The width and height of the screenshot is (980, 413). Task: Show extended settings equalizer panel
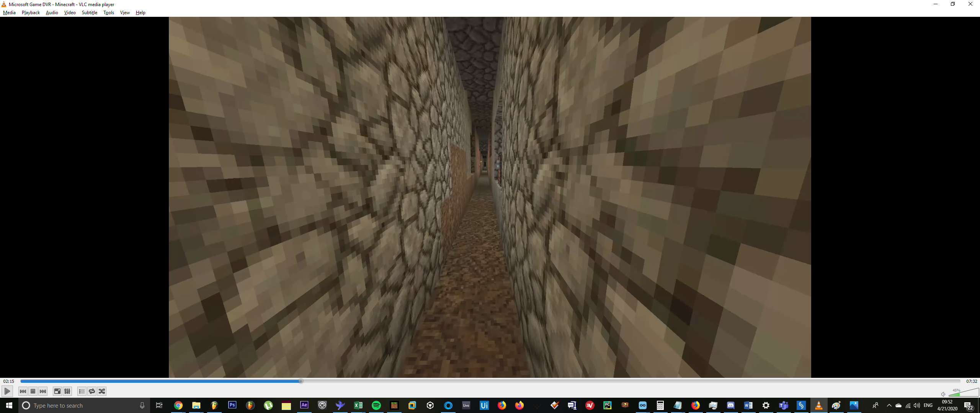click(x=67, y=391)
